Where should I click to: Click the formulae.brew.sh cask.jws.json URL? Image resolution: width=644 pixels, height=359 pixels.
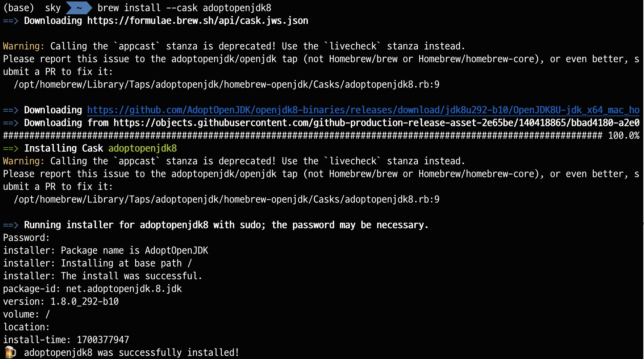tap(198, 21)
